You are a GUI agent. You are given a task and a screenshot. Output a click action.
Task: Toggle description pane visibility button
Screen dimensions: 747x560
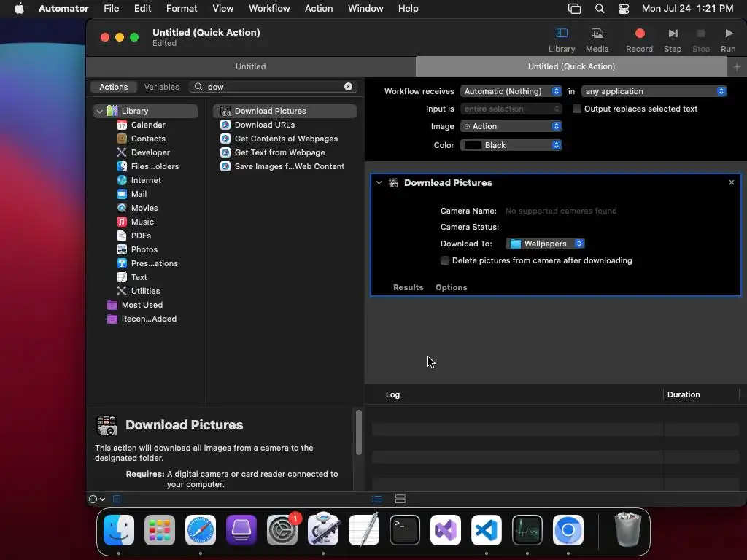point(117,499)
